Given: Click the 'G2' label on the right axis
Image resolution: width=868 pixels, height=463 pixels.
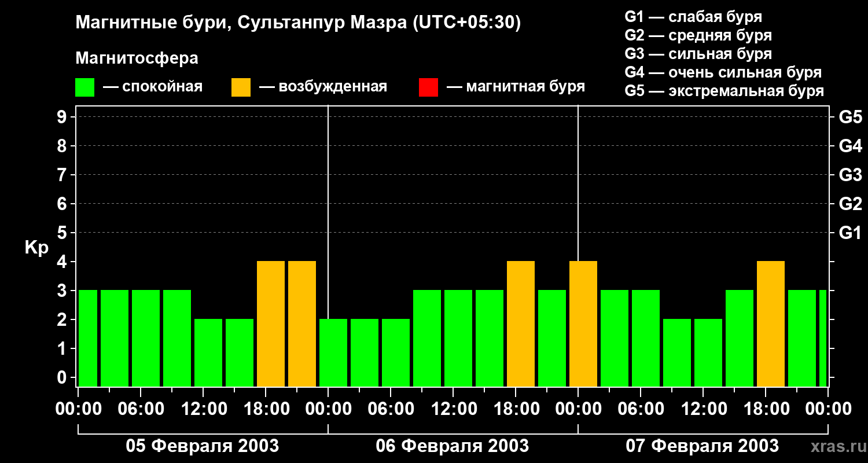Looking at the screenshot, I should click(850, 204).
